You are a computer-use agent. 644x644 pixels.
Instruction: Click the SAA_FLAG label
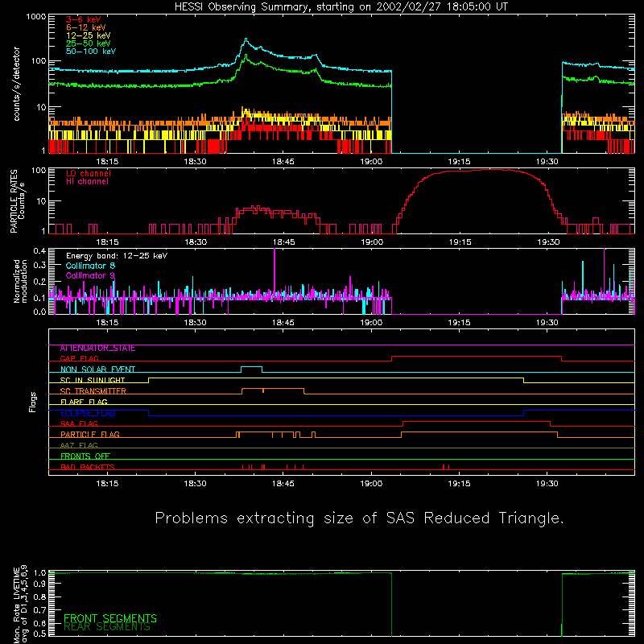pos(79,423)
